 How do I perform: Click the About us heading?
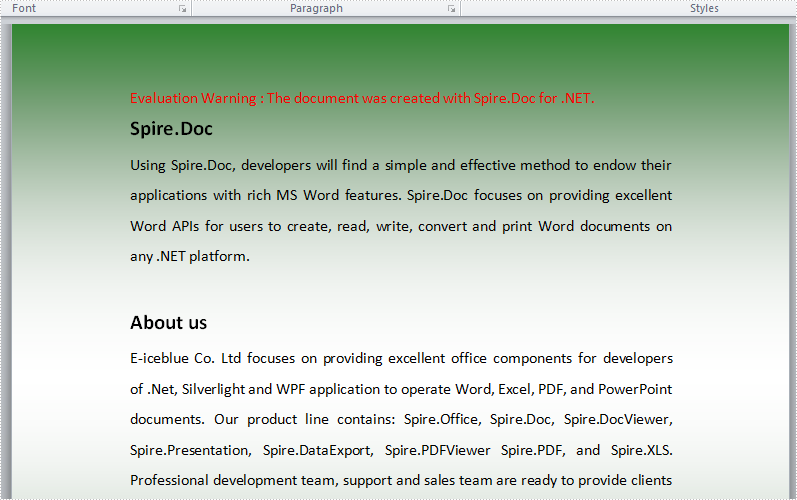click(169, 323)
